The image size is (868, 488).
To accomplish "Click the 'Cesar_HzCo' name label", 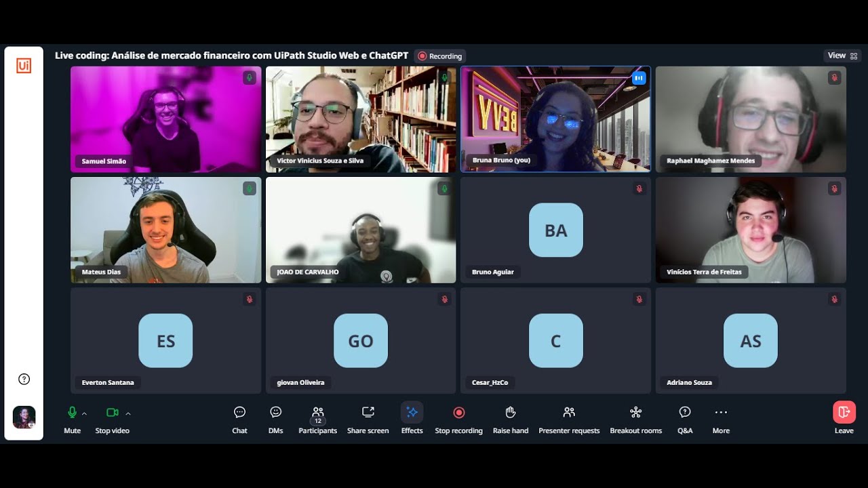I will [x=490, y=382].
